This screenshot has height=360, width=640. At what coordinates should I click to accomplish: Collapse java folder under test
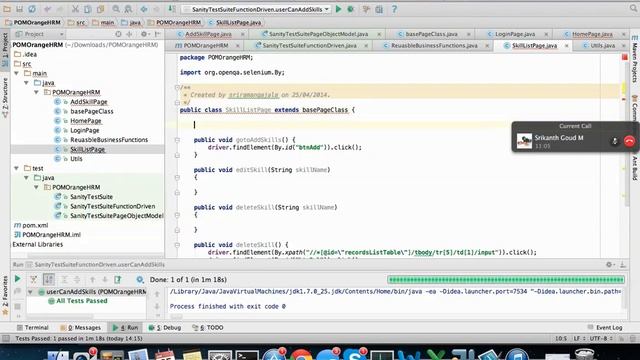click(27, 178)
